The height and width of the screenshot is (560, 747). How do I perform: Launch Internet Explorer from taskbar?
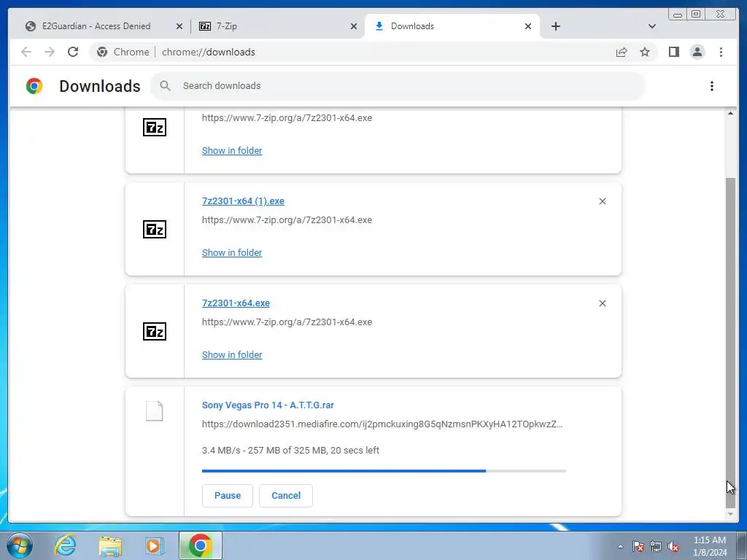coord(65,545)
